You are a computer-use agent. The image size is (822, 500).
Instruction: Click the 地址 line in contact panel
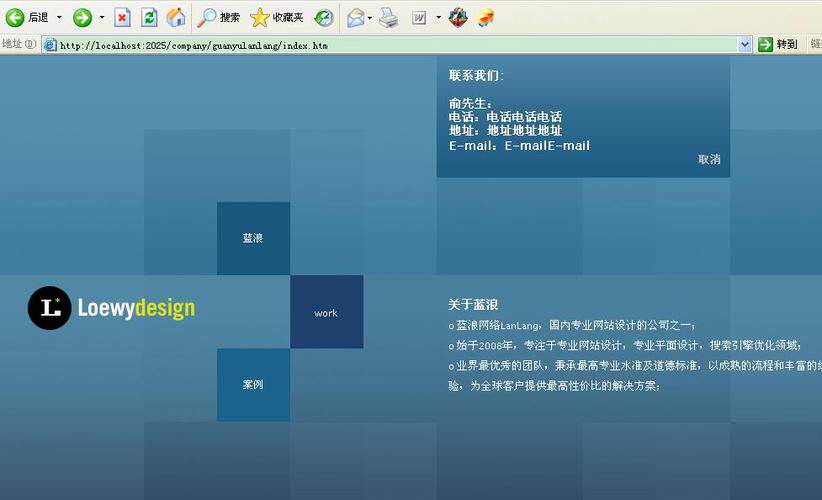pyautogui.click(x=505, y=131)
